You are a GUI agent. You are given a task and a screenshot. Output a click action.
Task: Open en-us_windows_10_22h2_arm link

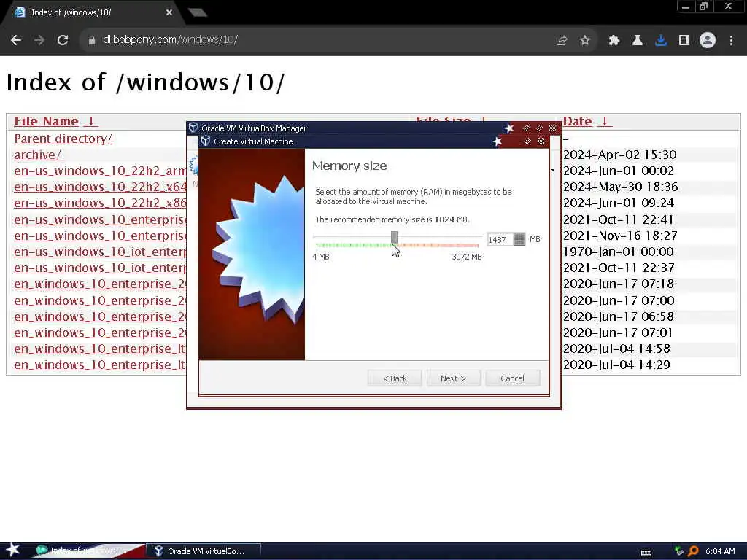click(99, 171)
